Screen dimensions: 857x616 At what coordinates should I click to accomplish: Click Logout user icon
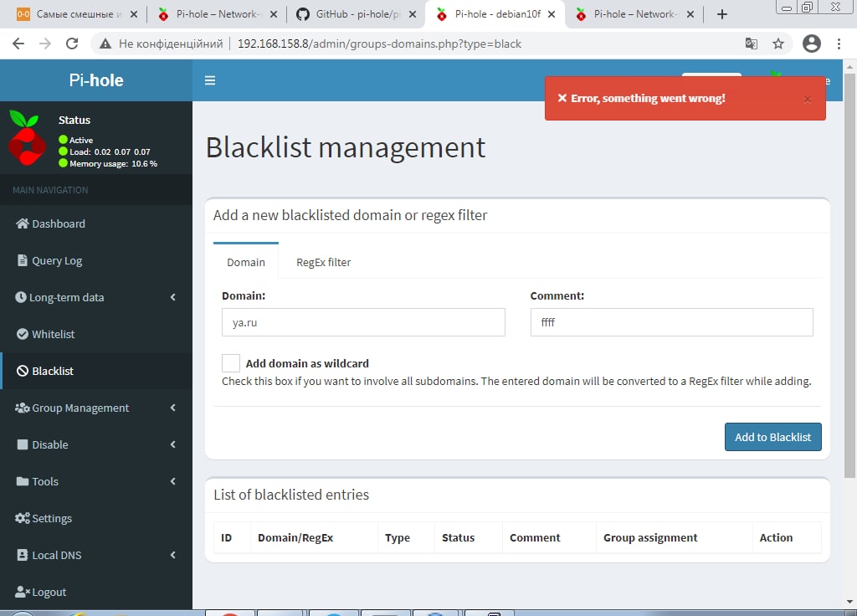(23, 592)
